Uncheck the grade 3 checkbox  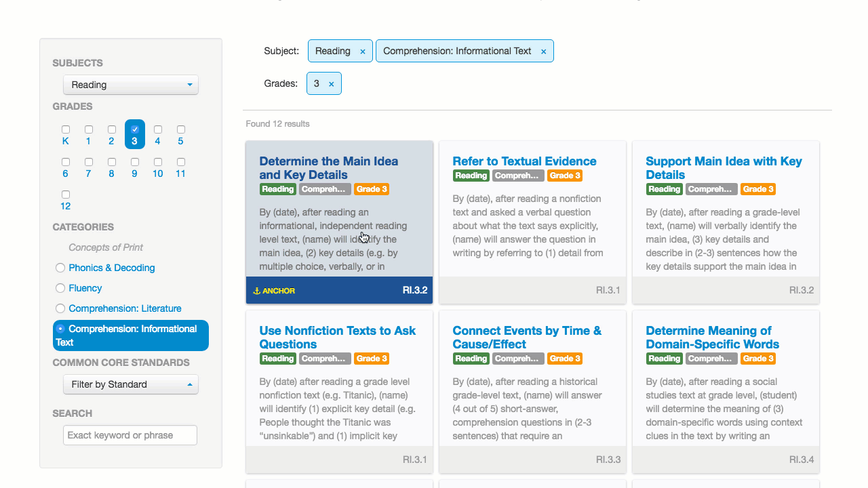(135, 129)
